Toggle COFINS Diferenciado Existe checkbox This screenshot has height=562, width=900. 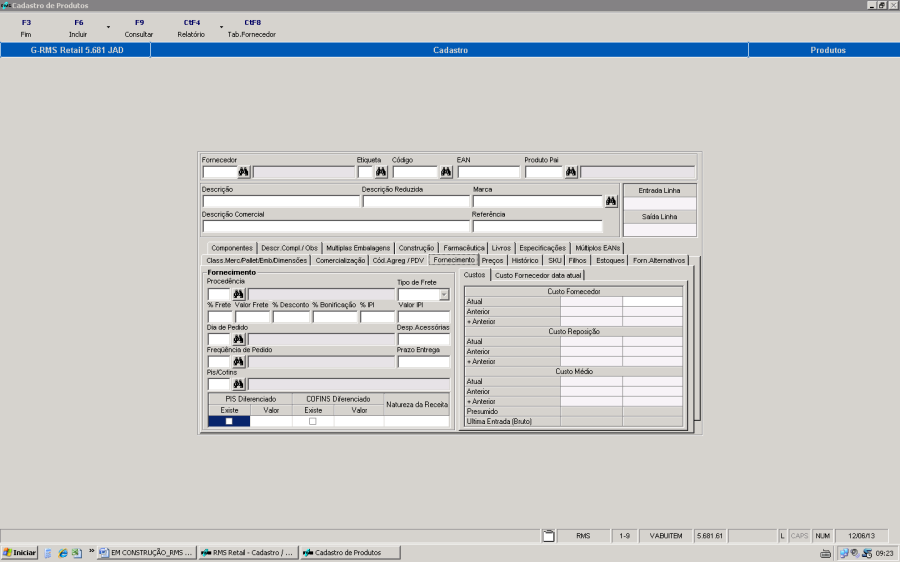click(x=313, y=421)
